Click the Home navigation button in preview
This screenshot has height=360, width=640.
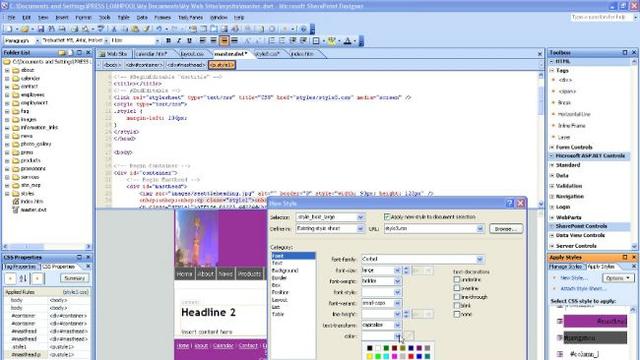[x=184, y=274]
